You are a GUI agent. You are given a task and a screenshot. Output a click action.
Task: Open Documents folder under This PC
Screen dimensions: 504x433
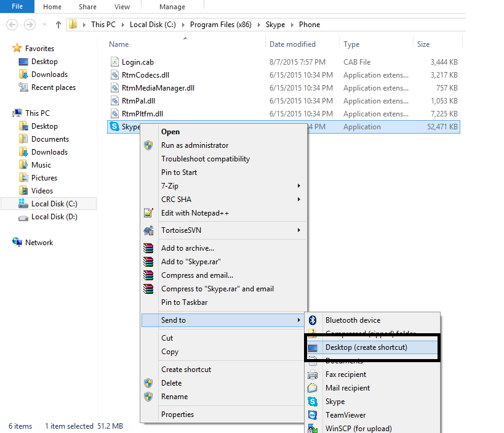50,139
